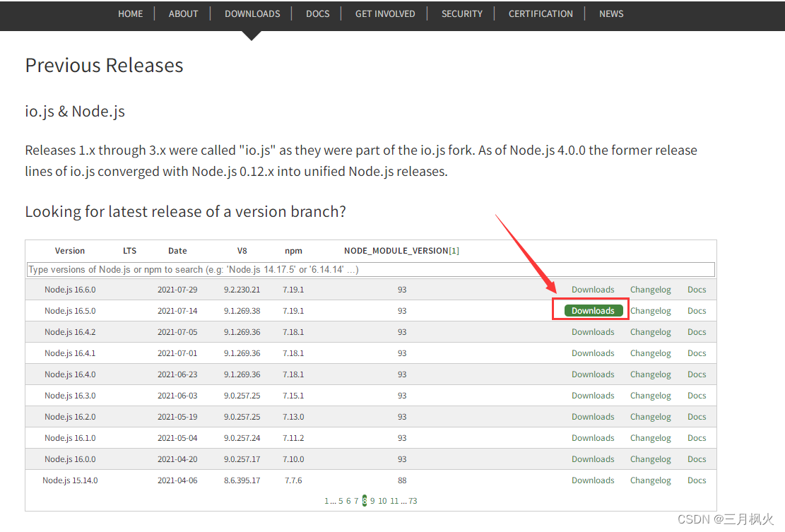Select the Node.js 16.5.0 version cell
The width and height of the screenshot is (785, 532).
coord(70,311)
